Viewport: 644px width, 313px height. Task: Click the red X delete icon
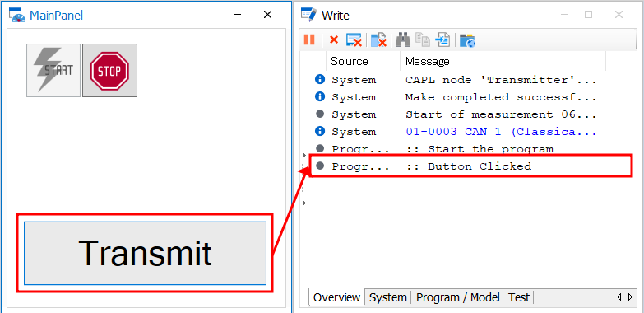coord(334,40)
